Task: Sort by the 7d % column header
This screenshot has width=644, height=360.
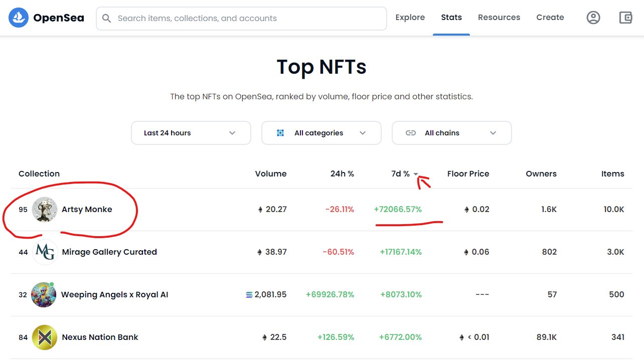Action: click(400, 174)
